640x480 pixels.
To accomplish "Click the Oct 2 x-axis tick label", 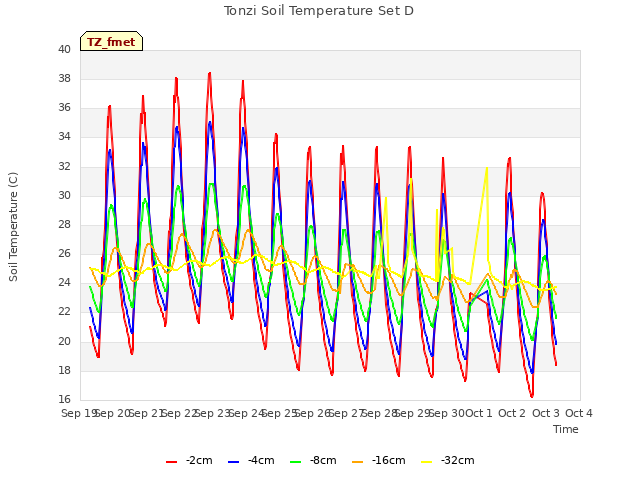I will [x=512, y=413].
